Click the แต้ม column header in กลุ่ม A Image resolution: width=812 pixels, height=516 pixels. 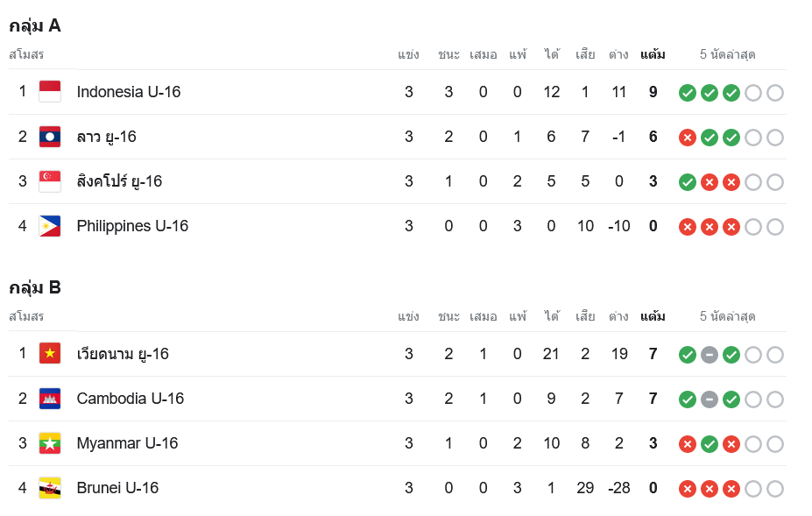653,54
